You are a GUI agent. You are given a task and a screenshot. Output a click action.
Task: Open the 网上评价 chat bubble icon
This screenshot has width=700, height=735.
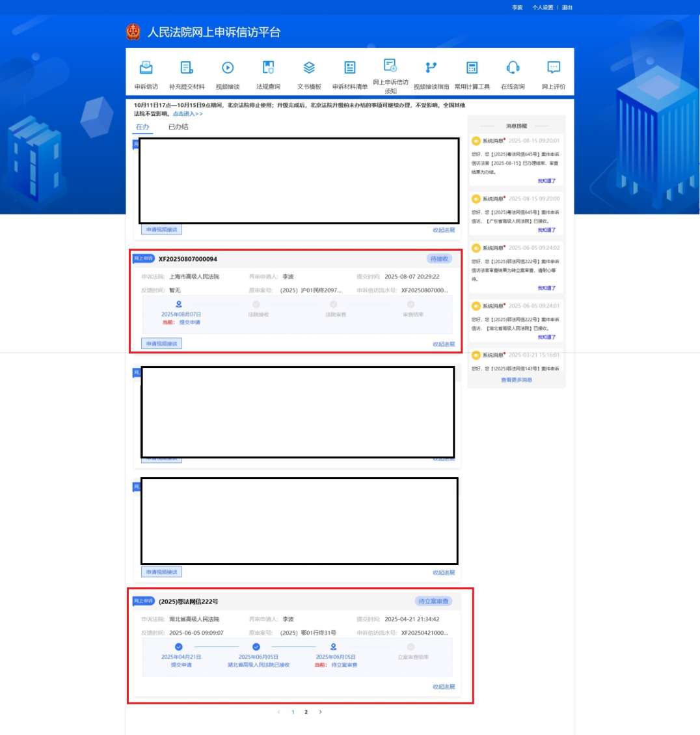tap(554, 68)
